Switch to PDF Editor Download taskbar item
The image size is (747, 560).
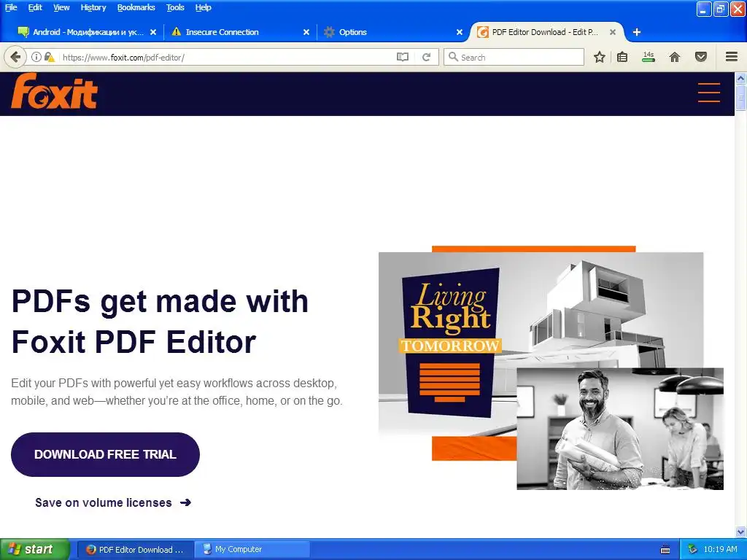point(135,550)
